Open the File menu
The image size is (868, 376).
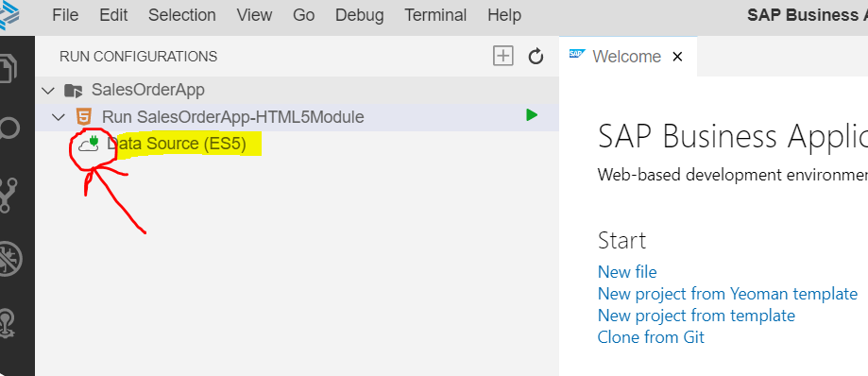[x=65, y=15]
